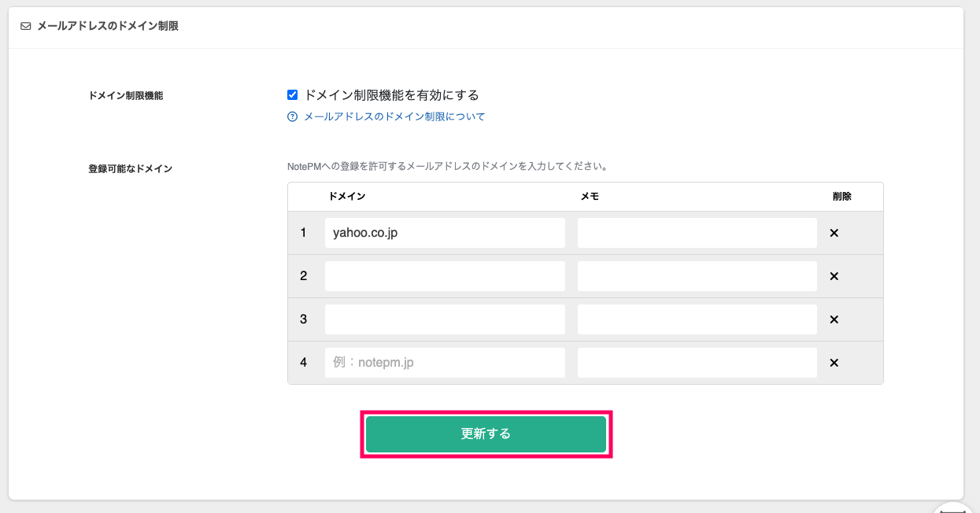This screenshot has width=980, height=513.
Task: Click the empty domain field on row 2
Action: (x=445, y=275)
